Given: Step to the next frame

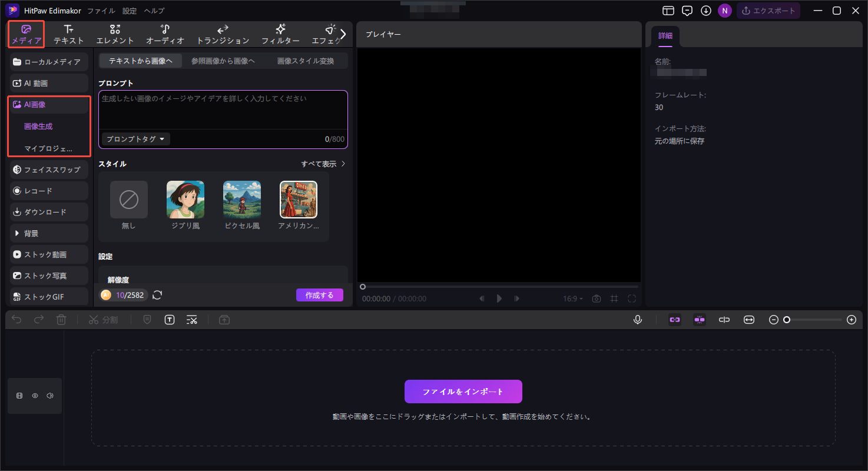Looking at the screenshot, I should click(517, 298).
